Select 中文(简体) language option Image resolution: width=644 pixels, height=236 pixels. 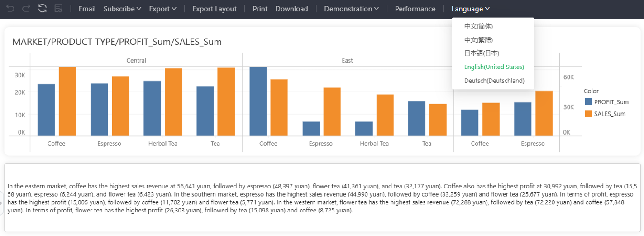478,26
